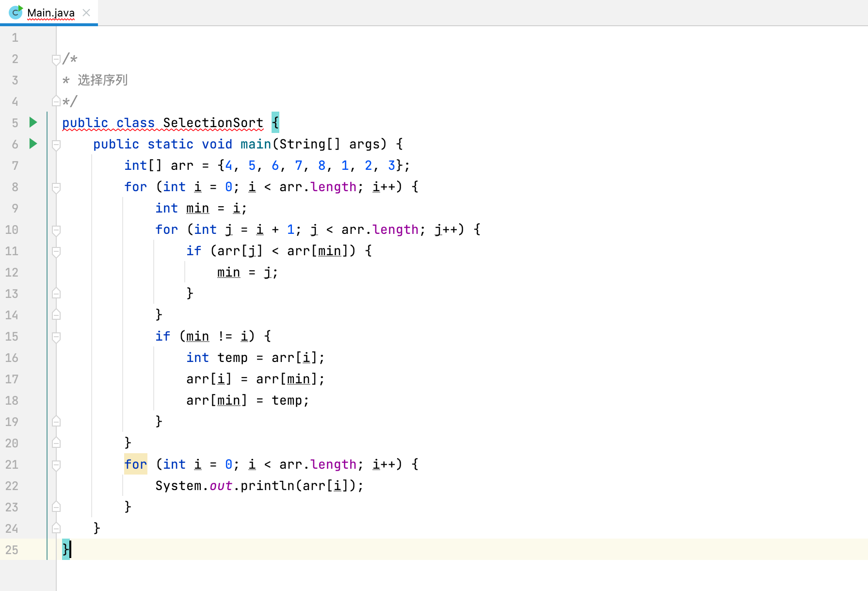
Task: Close the Main.java tab
Action: [x=86, y=13]
